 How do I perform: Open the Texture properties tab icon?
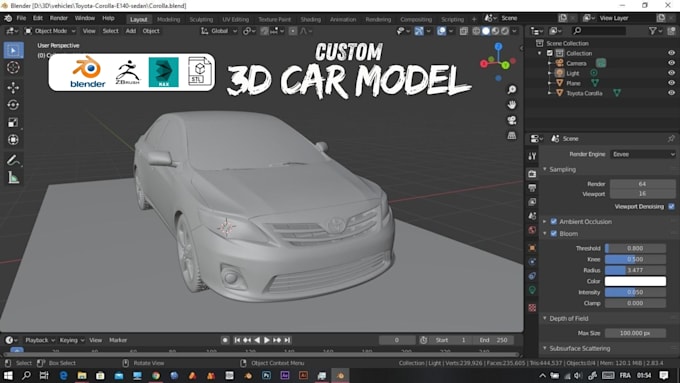click(x=533, y=308)
